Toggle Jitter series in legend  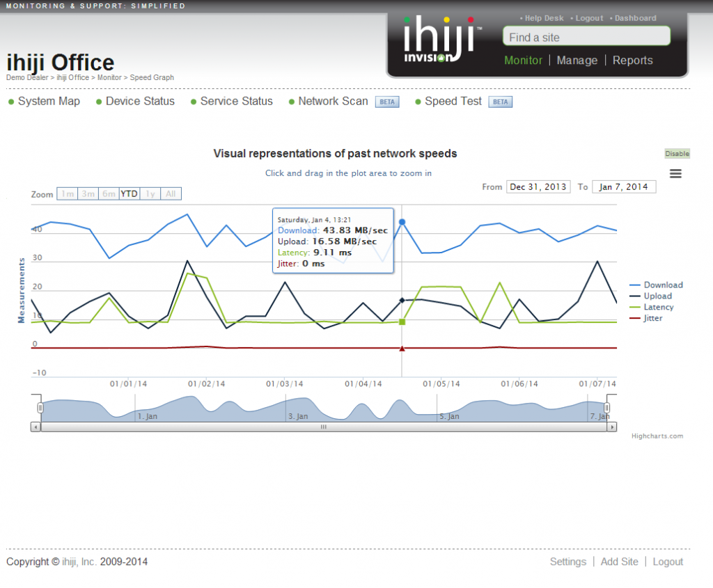646,318
